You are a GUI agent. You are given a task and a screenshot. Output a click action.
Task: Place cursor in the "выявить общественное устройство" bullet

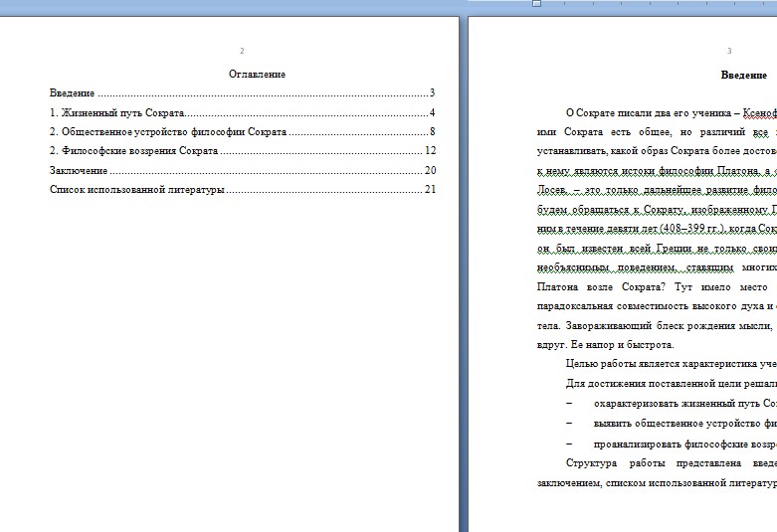coord(684,424)
